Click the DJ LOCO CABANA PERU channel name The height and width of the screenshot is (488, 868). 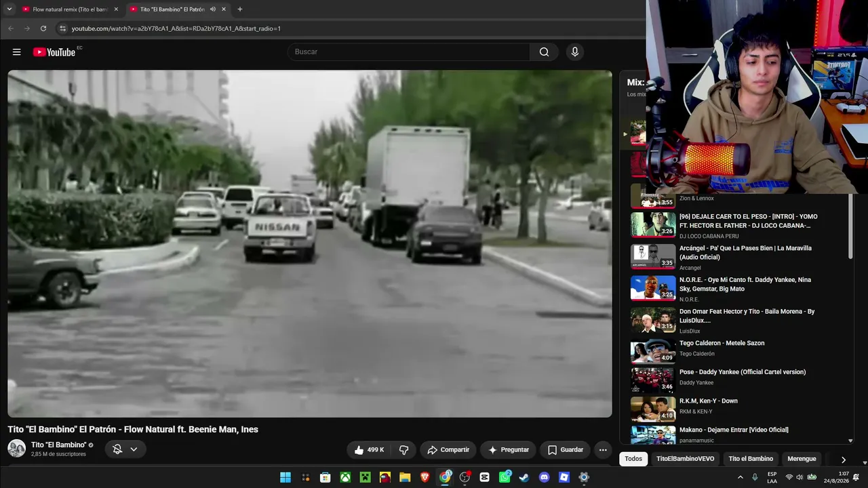709,237
